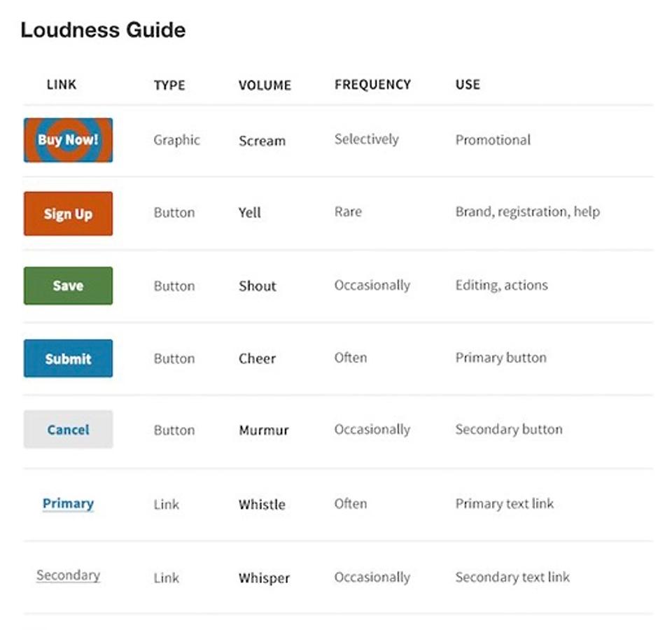Click the Brand, registration, help text
The image size is (672, 630).
pos(528,211)
